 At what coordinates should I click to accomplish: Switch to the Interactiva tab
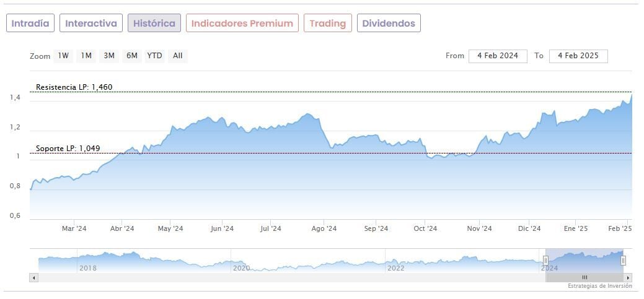91,24
